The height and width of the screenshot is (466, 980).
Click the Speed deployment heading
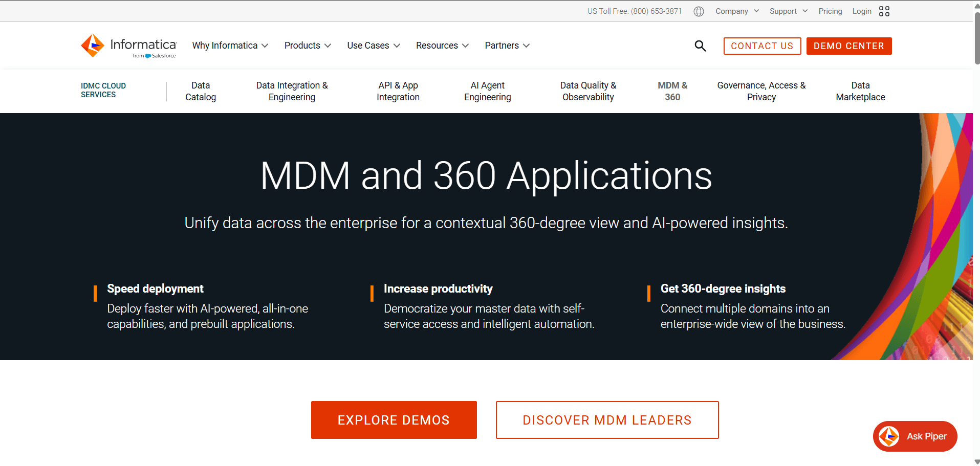point(155,289)
